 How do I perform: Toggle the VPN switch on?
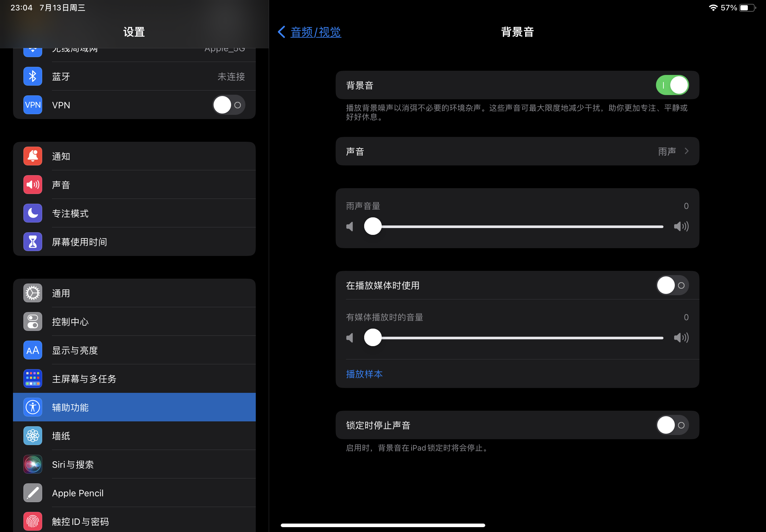click(x=229, y=105)
